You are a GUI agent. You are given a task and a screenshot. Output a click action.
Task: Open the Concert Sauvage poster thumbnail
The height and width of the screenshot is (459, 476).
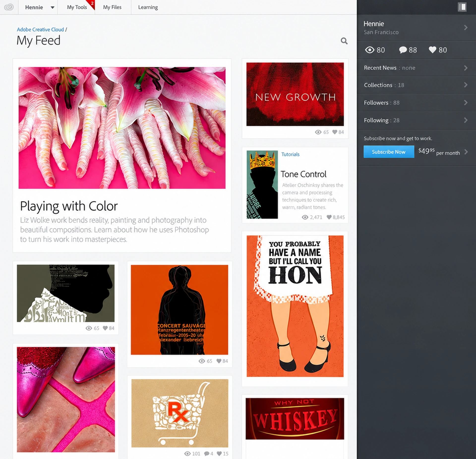[179, 310]
